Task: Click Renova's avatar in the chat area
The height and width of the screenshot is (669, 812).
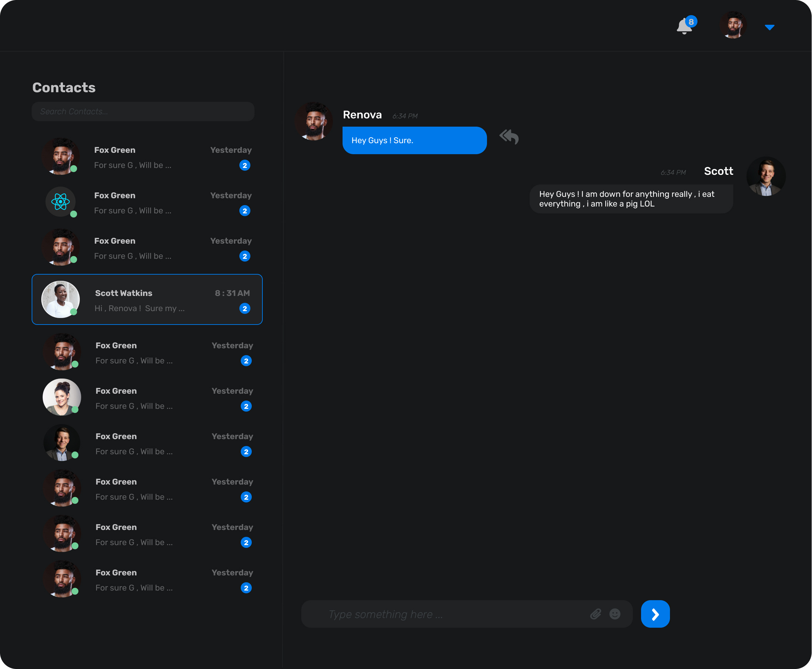Action: pyautogui.click(x=314, y=121)
